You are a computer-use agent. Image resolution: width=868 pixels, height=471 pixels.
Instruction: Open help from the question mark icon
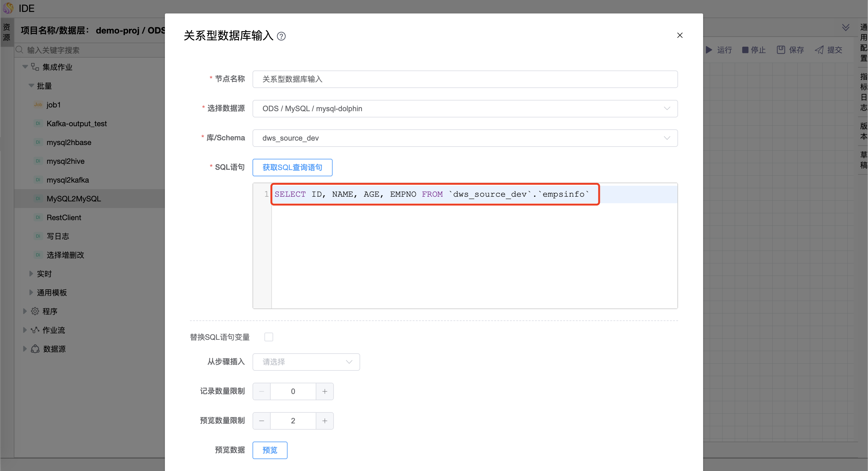pyautogui.click(x=282, y=36)
